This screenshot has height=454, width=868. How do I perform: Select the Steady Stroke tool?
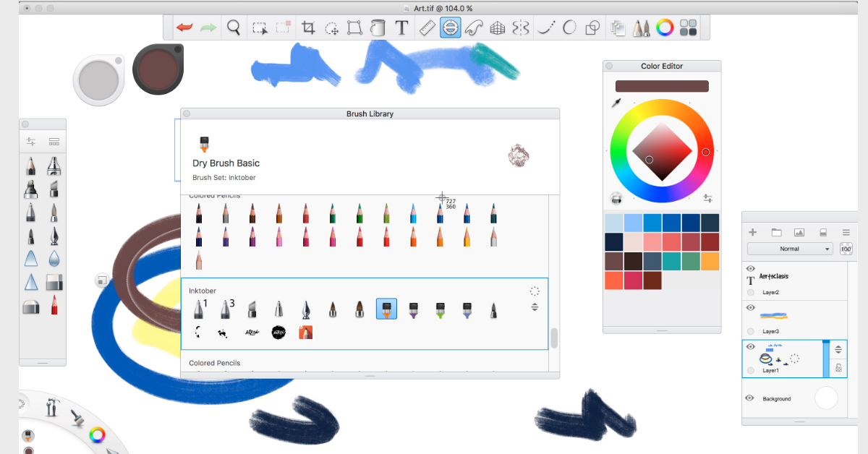[547, 28]
